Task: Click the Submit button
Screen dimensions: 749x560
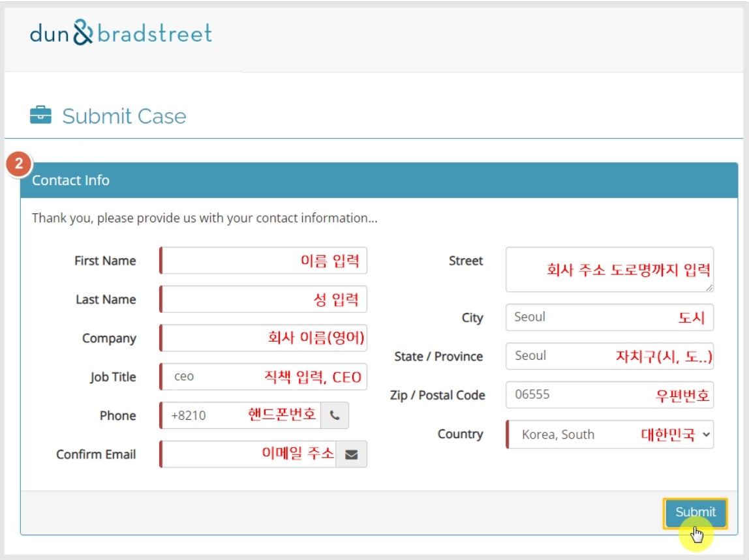Action: [695, 512]
